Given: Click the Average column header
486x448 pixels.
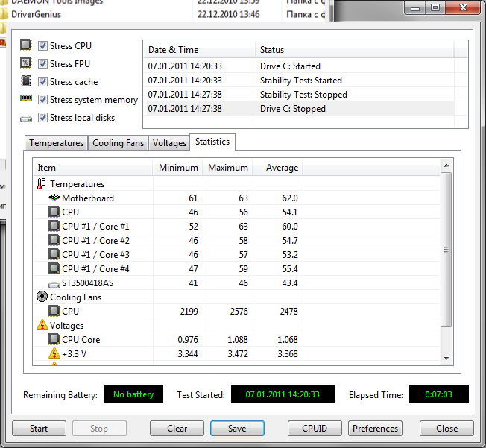Looking at the screenshot, I should 278,168.
